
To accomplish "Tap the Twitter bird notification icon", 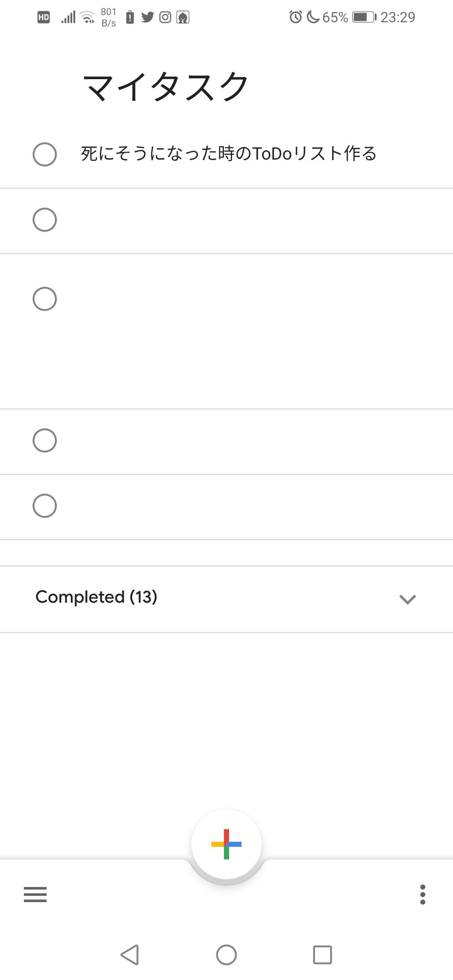I will pyautogui.click(x=148, y=17).
